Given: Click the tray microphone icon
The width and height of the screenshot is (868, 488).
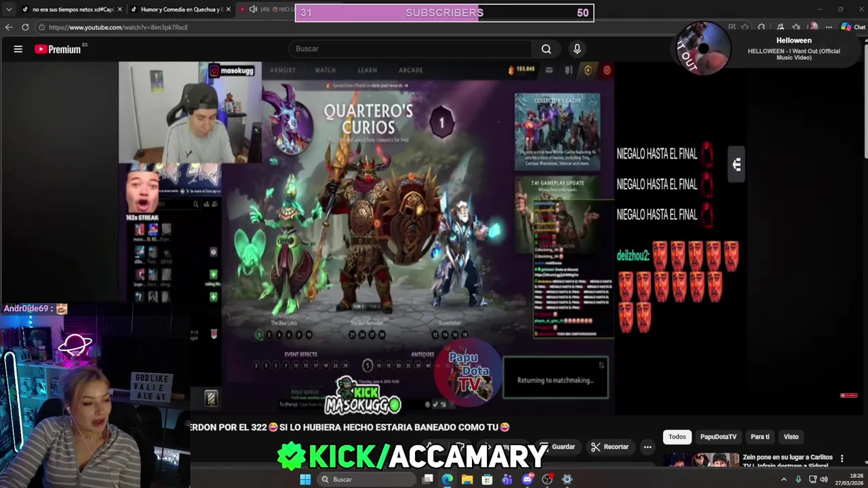Looking at the screenshot, I should [x=798, y=479].
